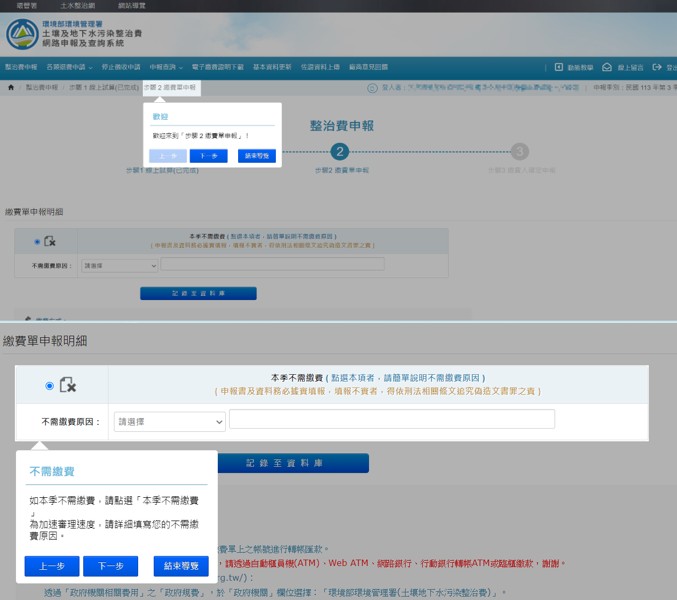Click the home icon in breadcrumb

[x=11, y=88]
